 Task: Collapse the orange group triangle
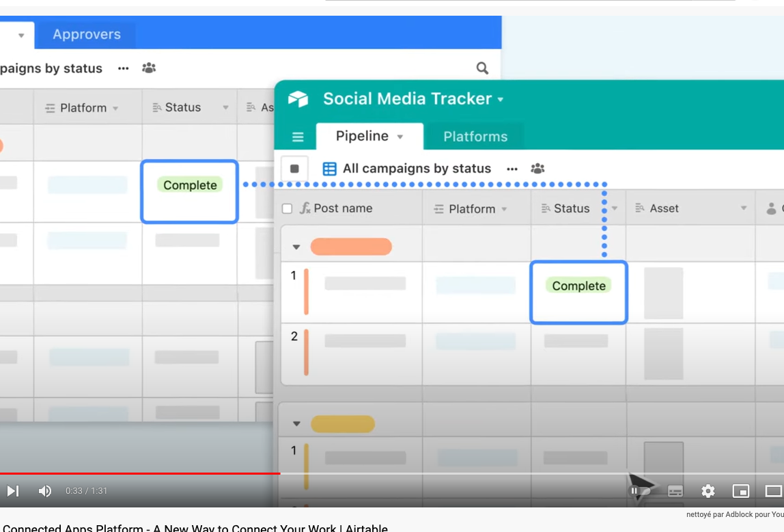coord(296,247)
